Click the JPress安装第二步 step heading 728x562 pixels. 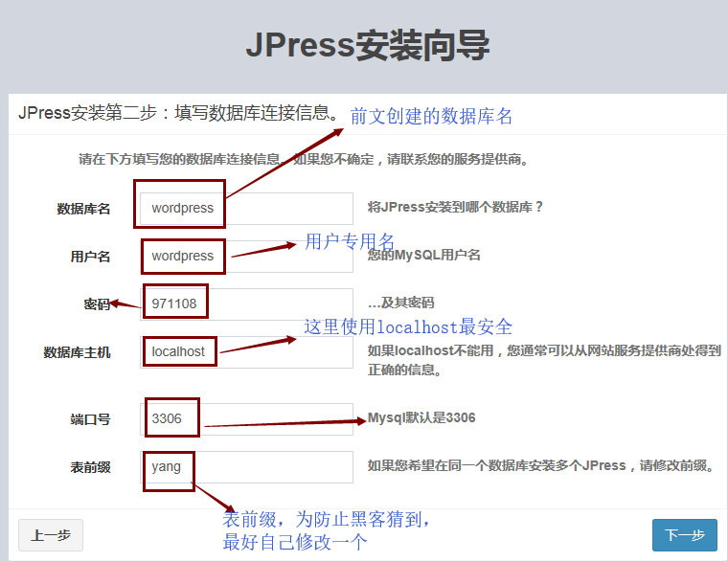179,113
